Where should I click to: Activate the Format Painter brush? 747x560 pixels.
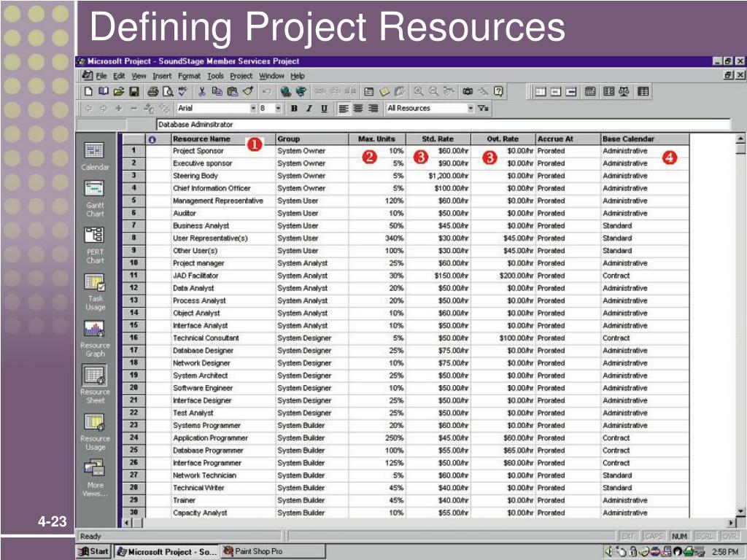(x=248, y=91)
